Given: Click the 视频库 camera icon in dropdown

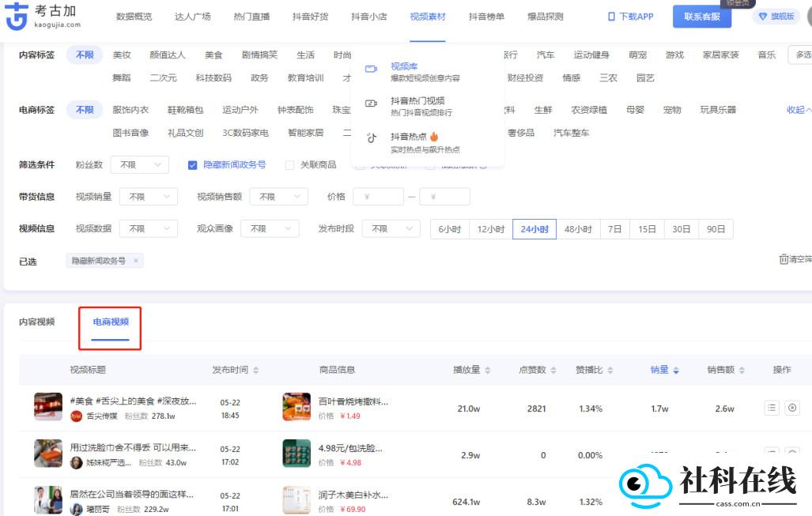Looking at the screenshot, I should 372,69.
